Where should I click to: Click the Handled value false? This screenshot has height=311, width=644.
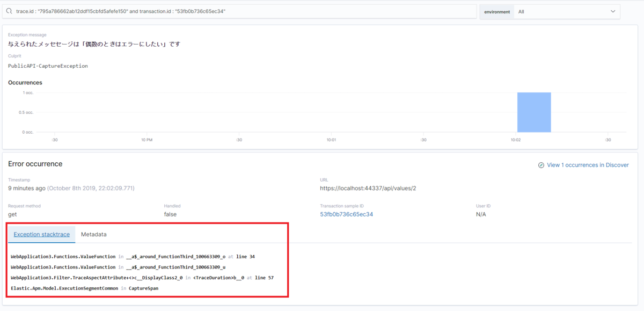pyautogui.click(x=170, y=214)
